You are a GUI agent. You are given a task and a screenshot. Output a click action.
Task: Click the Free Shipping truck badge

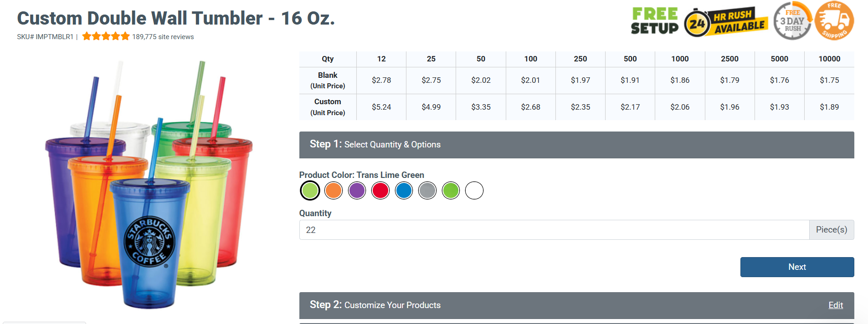[834, 21]
